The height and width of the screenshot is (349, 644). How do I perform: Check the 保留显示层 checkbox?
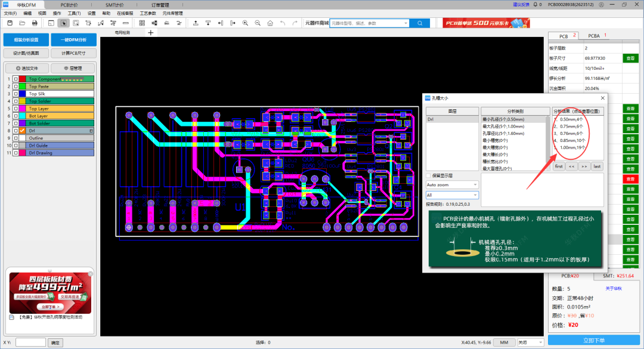point(429,175)
